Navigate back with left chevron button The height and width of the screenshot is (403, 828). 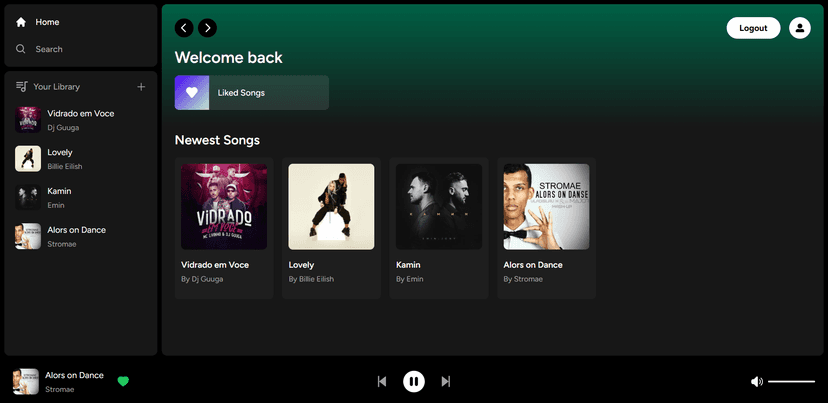(184, 28)
